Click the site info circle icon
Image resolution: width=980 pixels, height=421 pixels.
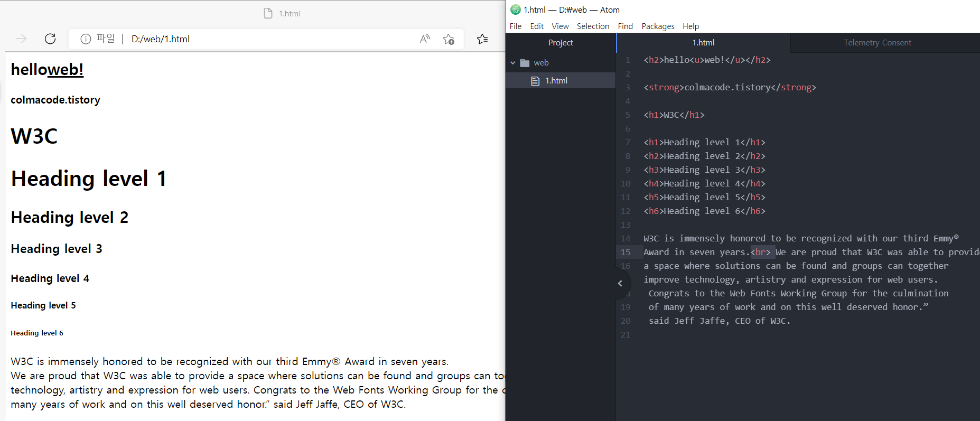click(86, 39)
